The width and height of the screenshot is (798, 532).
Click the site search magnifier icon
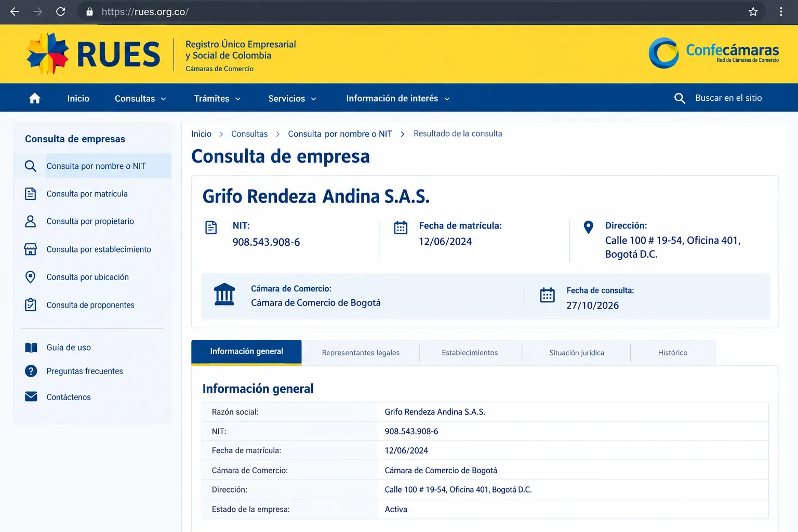[x=680, y=98]
